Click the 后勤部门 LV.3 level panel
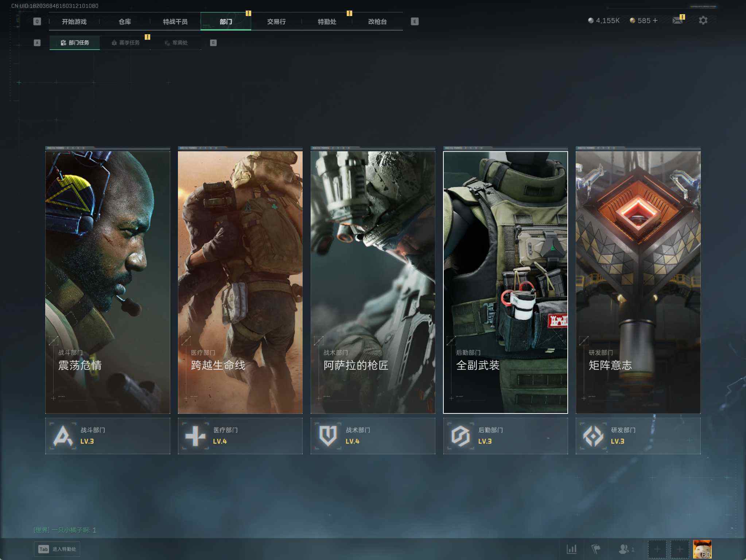This screenshot has height=560, width=746. (505, 436)
